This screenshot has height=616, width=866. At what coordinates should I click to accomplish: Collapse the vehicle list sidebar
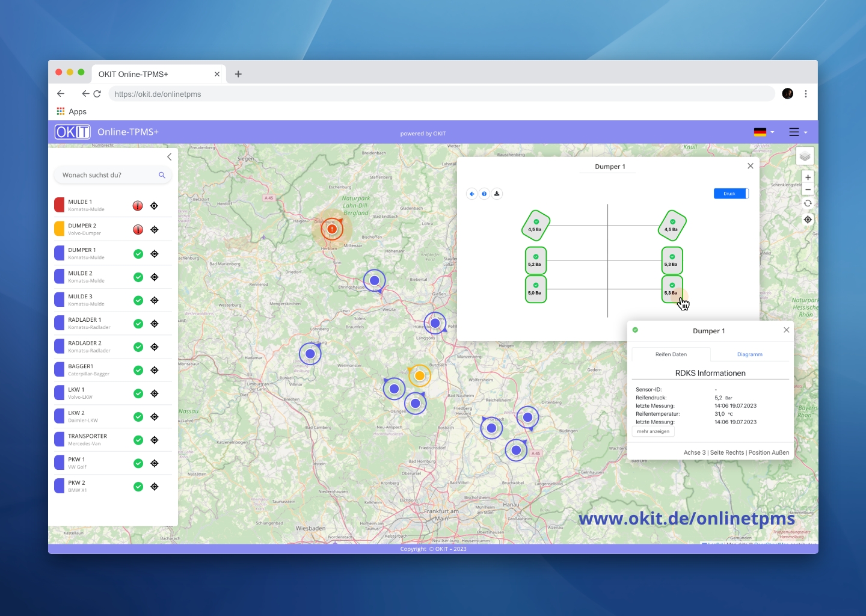coord(169,157)
